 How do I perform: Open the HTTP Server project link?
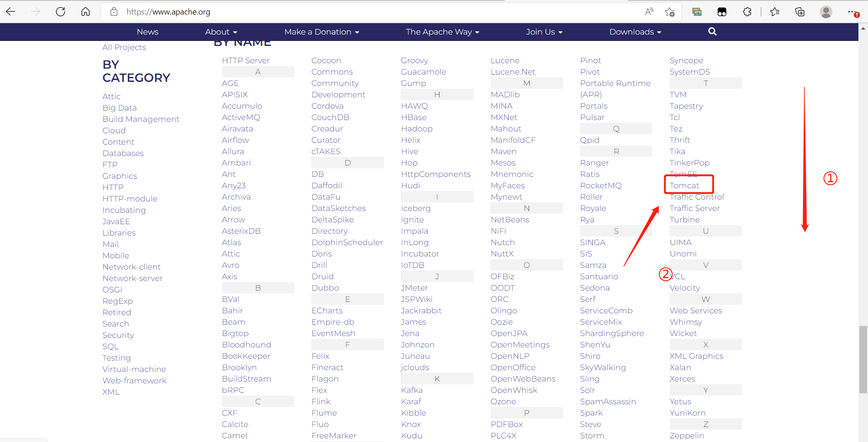pyautogui.click(x=246, y=60)
